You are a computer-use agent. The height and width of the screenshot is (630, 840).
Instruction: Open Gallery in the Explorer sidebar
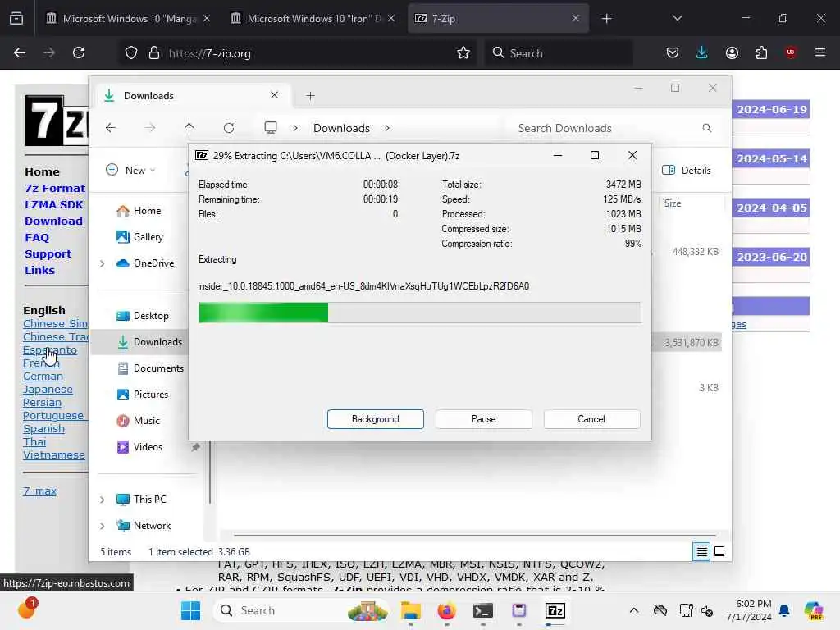(x=139, y=237)
